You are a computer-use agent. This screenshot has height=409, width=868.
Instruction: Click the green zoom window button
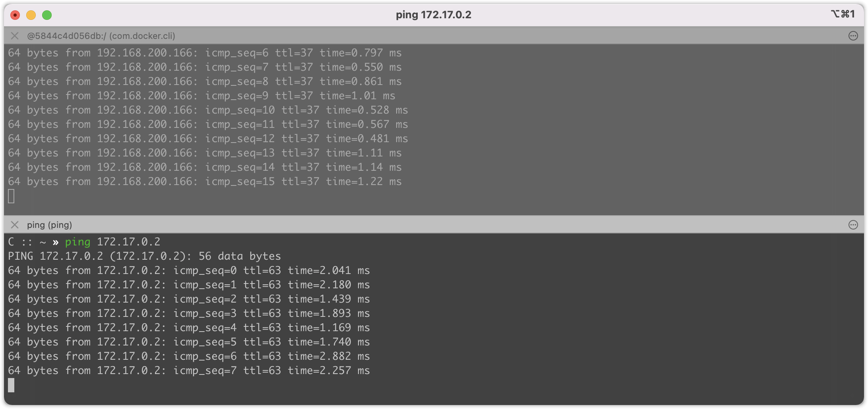(47, 15)
